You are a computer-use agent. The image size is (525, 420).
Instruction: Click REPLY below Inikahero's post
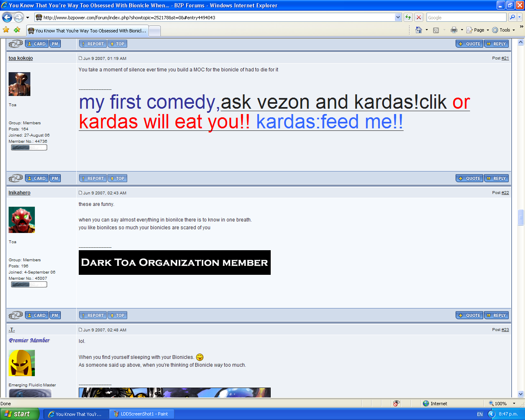click(496, 315)
